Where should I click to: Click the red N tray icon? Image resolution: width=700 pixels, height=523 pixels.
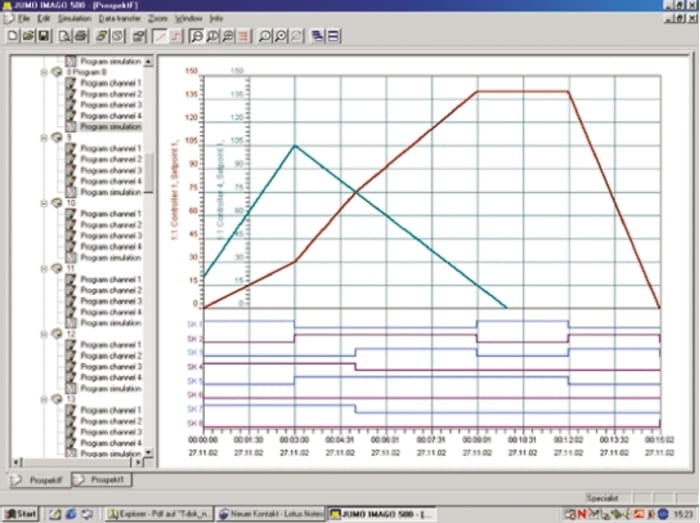[x=581, y=514]
